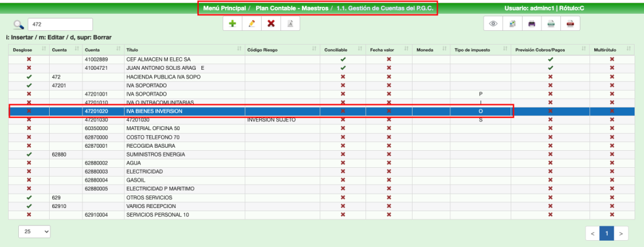Image resolution: width=644 pixels, height=247 pixels.
Task: Click tax type P in 47201001 row
Action: click(x=480, y=94)
